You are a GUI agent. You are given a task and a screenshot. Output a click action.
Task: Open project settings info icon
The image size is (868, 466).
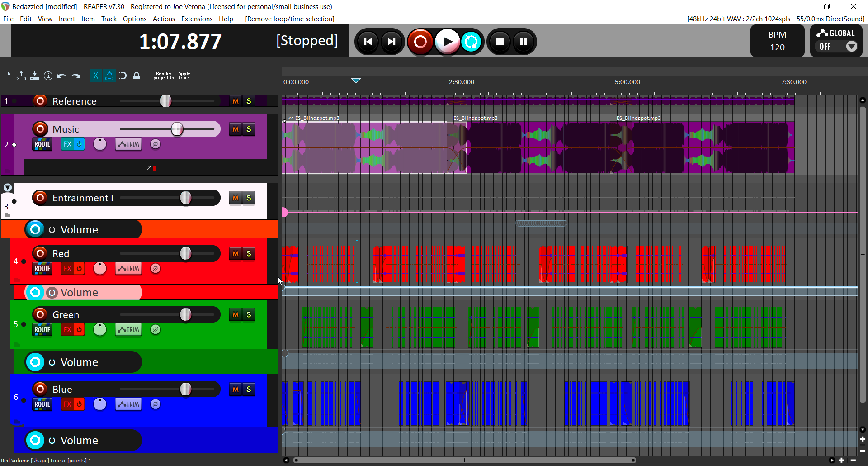click(x=48, y=76)
